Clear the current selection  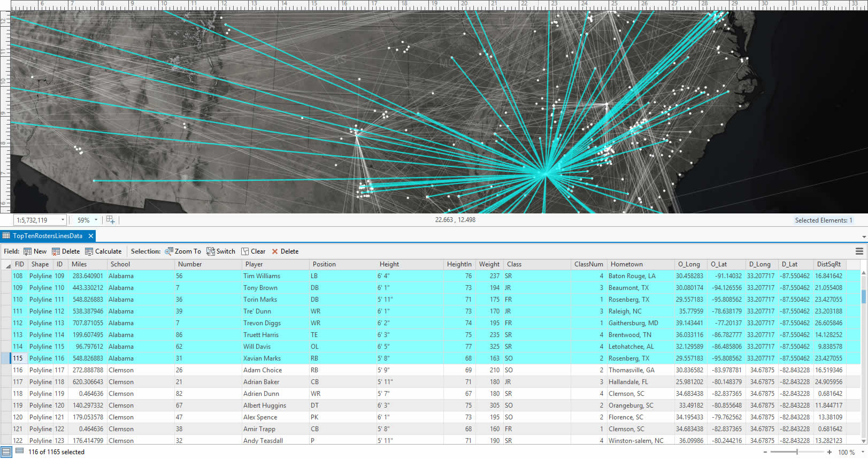coord(253,251)
